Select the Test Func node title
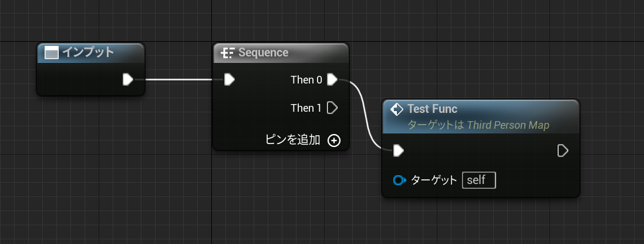644x244 pixels. 432,109
